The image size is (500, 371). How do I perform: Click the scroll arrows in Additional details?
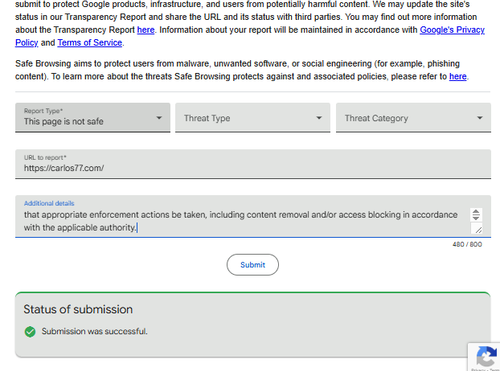[x=476, y=214]
